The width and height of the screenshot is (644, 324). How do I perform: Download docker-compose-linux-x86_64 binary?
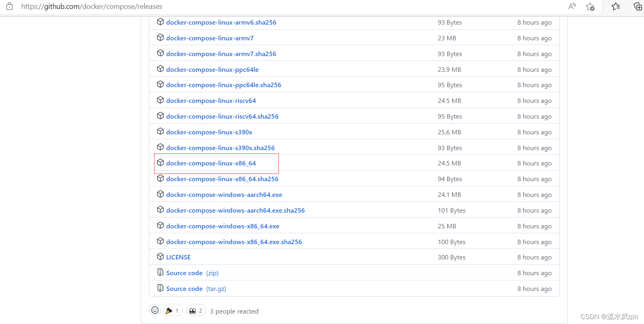211,163
